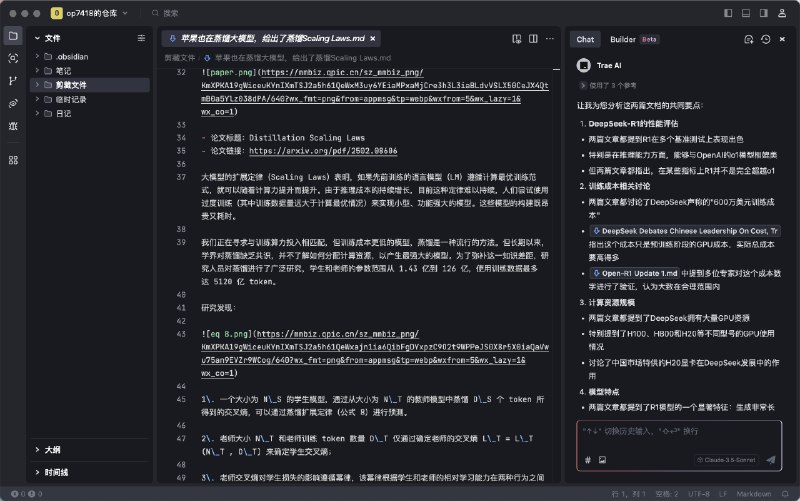800x501 pixels.
Task: Switch to the Builder Beta tab
Action: pyautogui.click(x=634, y=39)
